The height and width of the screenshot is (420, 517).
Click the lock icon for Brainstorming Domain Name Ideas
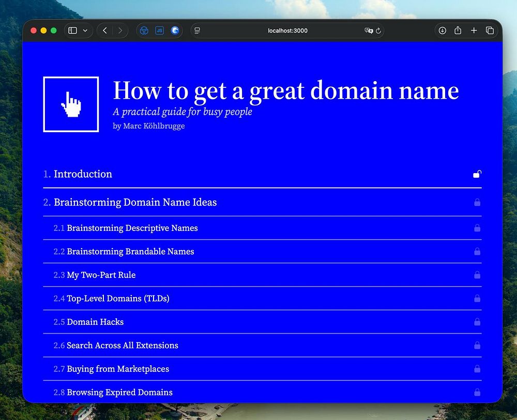point(477,203)
